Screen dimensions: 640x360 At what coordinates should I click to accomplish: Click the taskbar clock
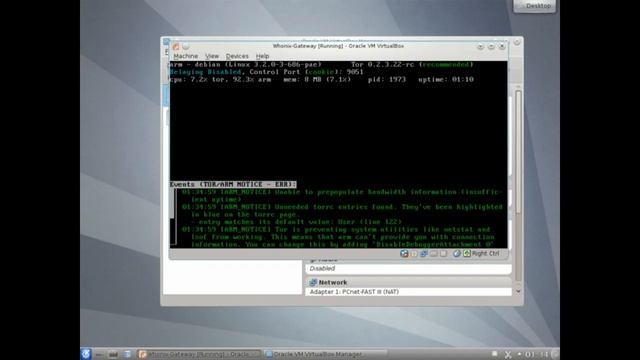pyautogui.click(x=536, y=354)
